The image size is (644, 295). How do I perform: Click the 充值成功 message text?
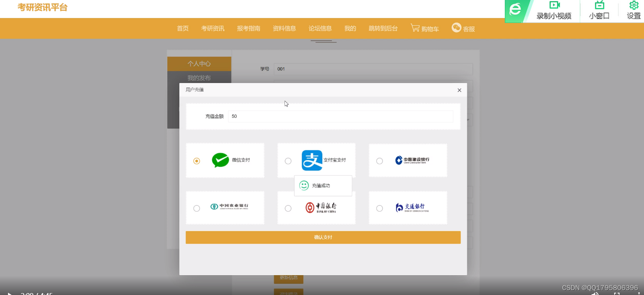[x=321, y=186]
